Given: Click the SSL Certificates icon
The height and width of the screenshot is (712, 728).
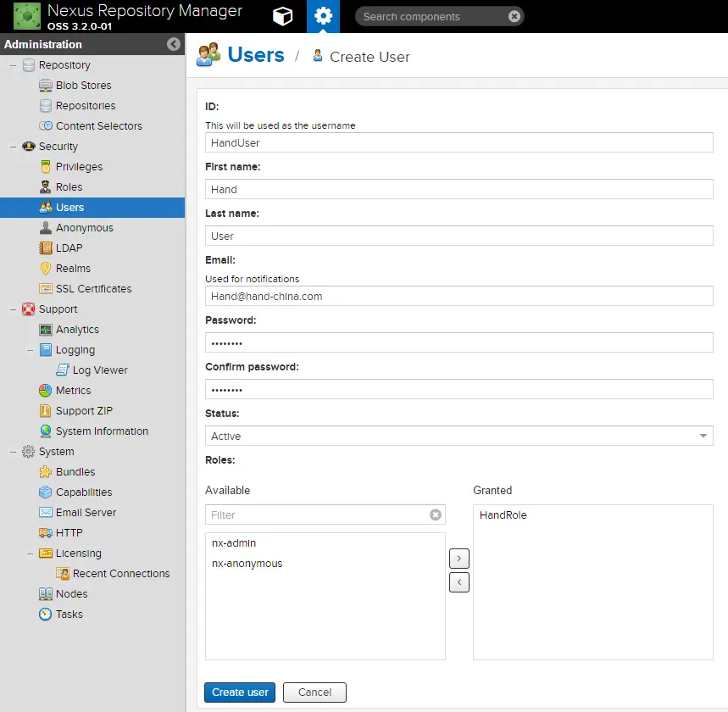Looking at the screenshot, I should point(46,289).
